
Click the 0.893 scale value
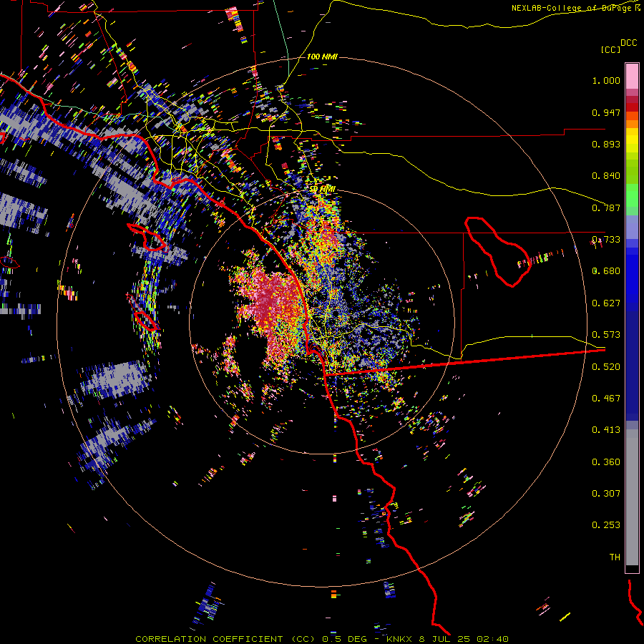606,144
